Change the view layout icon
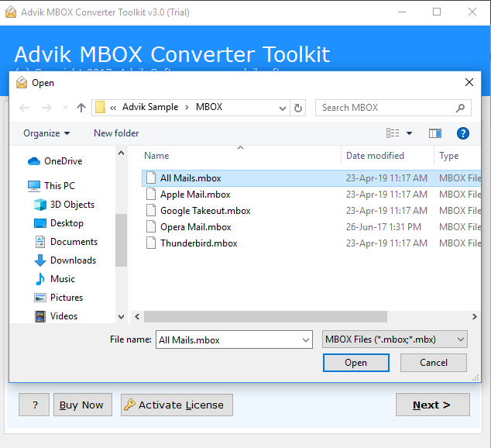Viewport: 491px width, 448px height. 393,133
